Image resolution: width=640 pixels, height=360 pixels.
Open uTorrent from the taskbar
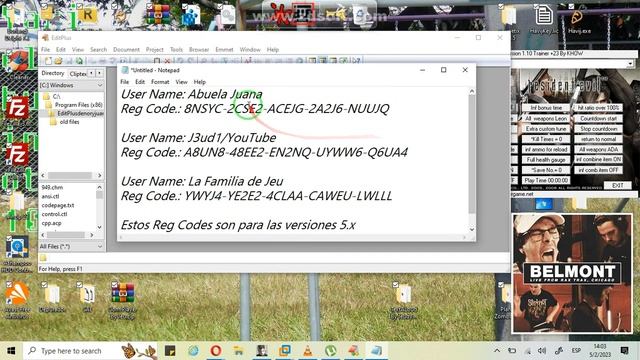click(331, 351)
